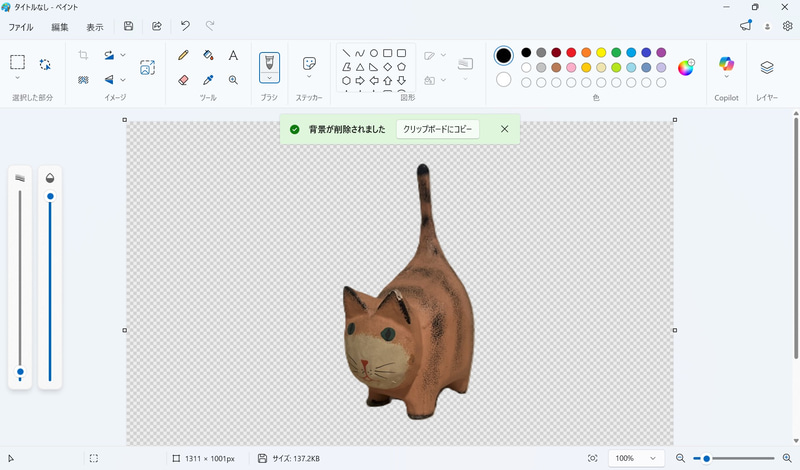
Task: Expand the brush type dropdown
Action: [x=269, y=78]
